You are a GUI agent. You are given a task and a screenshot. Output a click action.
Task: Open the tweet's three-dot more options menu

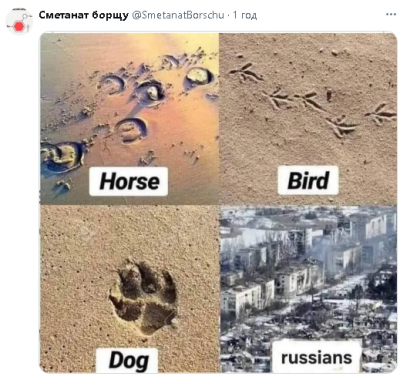click(391, 15)
